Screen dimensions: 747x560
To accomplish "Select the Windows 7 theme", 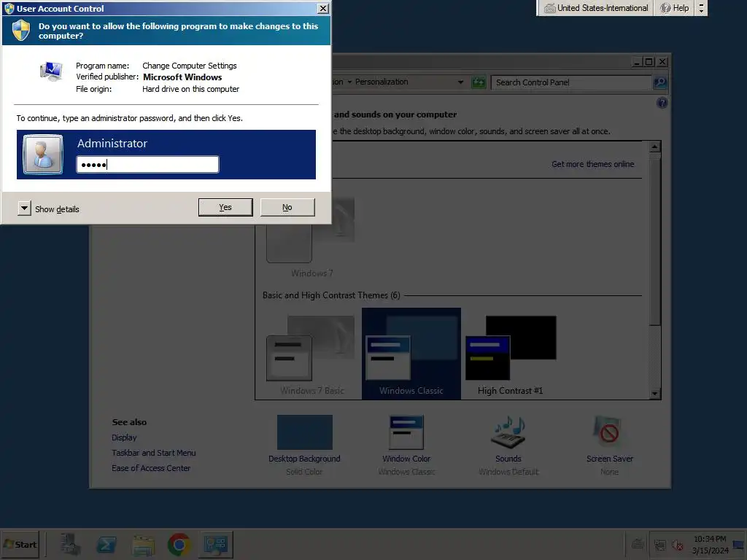I will (311, 237).
